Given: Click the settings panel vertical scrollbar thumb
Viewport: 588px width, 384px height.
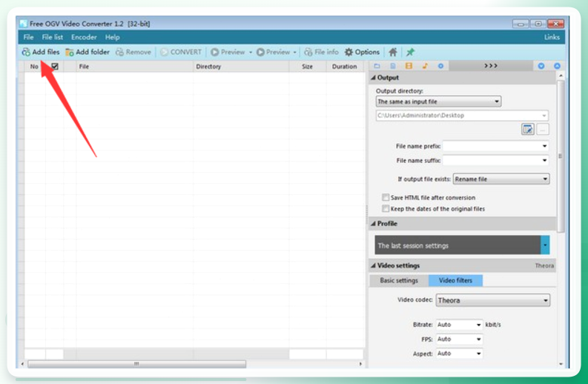Looking at the screenshot, I should [x=561, y=156].
